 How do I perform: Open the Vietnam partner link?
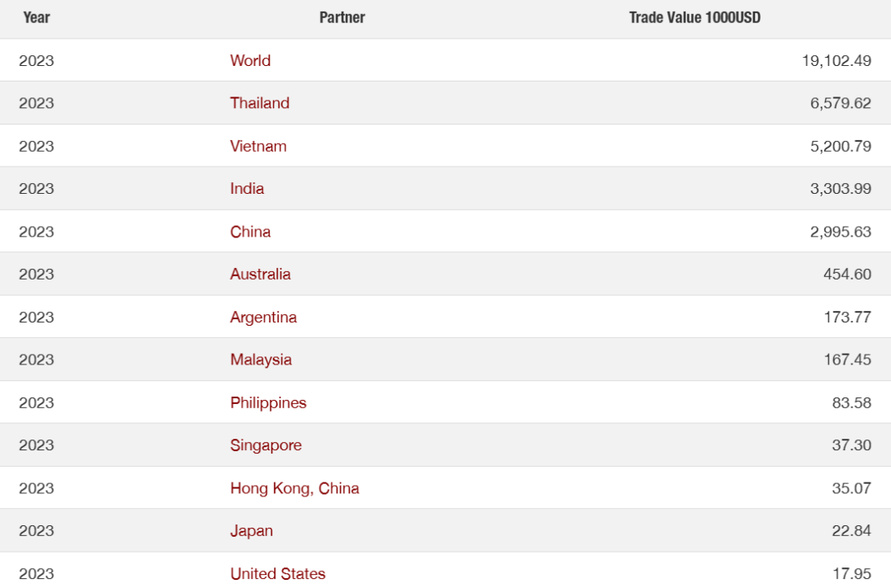click(258, 146)
